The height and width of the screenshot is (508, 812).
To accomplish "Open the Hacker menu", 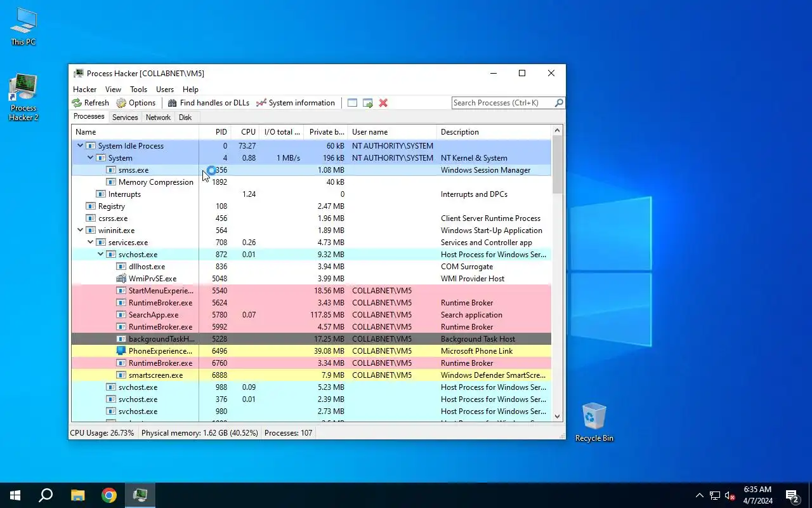I will coord(85,90).
